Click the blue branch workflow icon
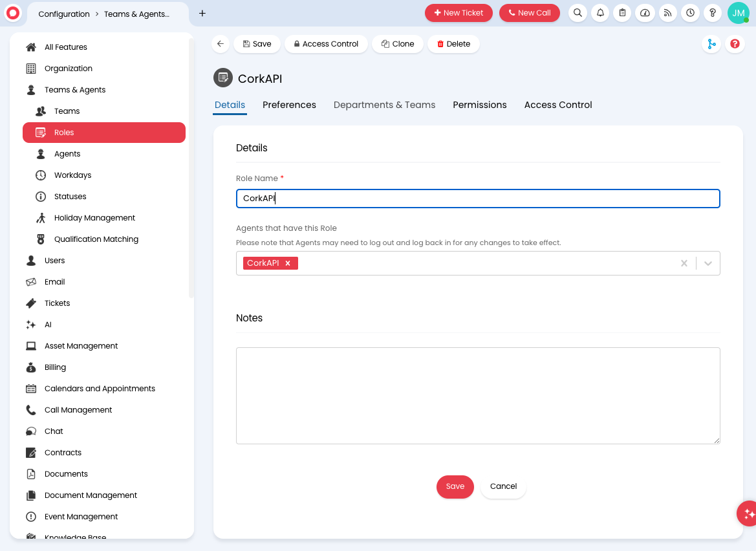756x551 pixels. [711, 44]
